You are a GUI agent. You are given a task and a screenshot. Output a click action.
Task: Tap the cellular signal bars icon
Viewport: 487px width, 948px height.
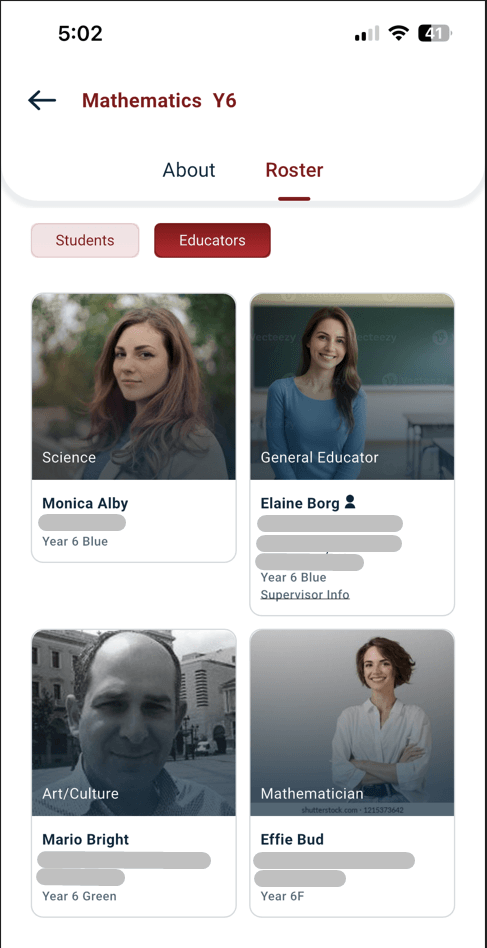click(367, 34)
